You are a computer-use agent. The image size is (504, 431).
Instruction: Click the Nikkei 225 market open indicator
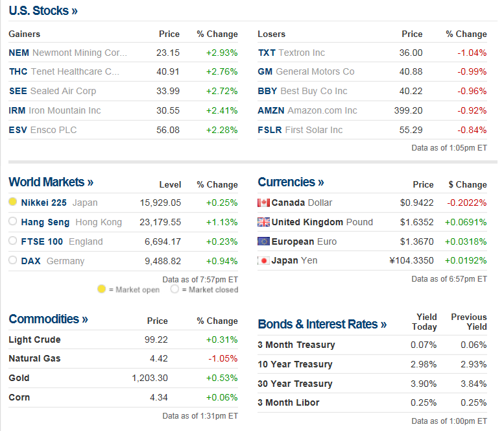(x=12, y=203)
